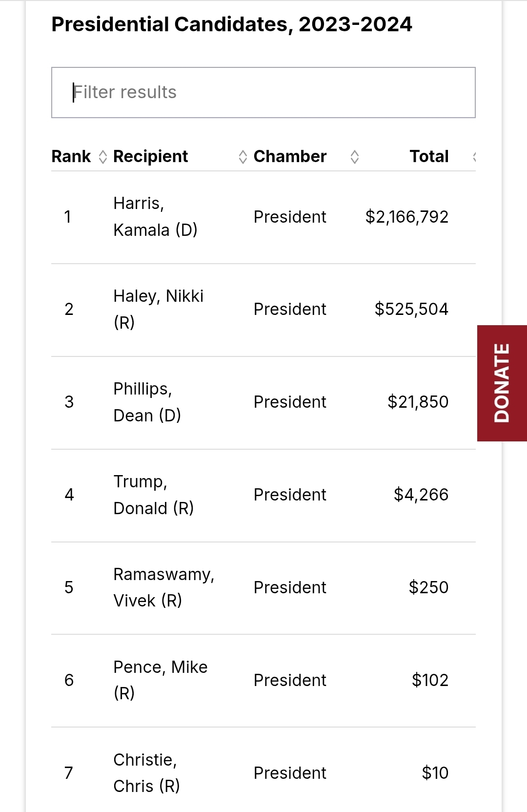Select the Rank column header
The image size is (527, 812).
click(x=71, y=156)
